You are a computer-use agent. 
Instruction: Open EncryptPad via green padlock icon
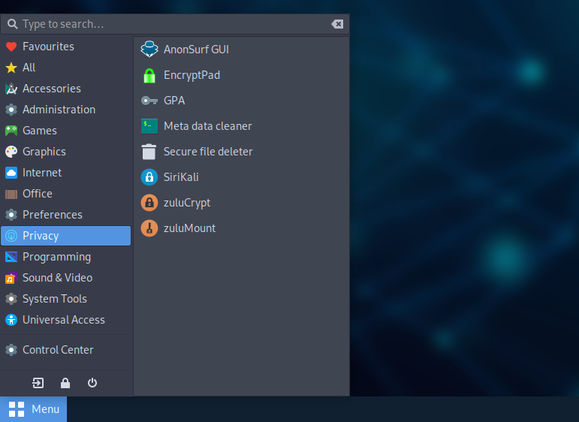(149, 75)
